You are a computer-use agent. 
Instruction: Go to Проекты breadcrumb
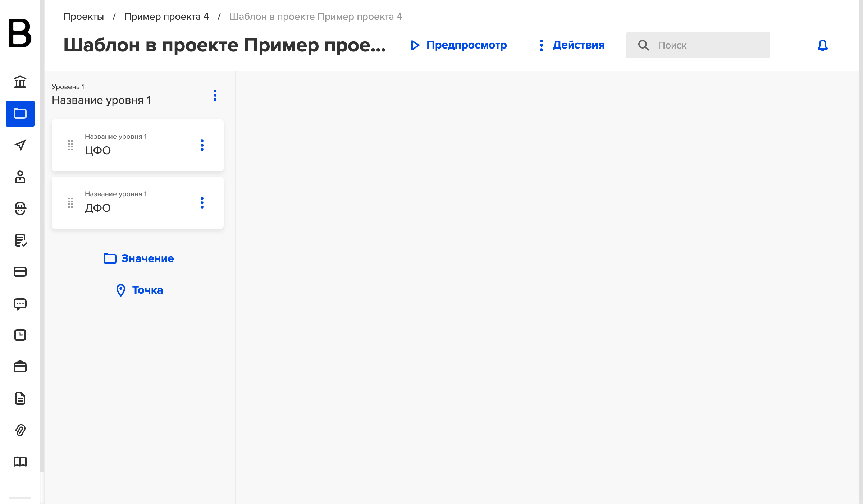pos(83,17)
